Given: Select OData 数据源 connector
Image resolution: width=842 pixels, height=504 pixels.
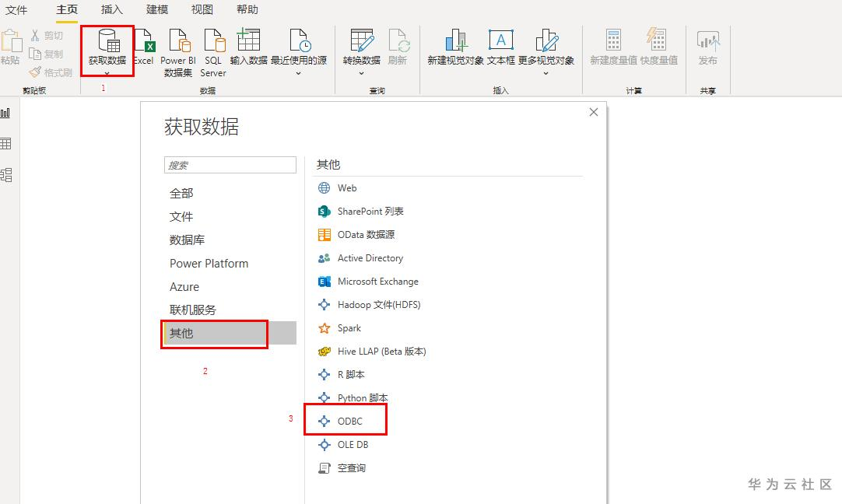Looking at the screenshot, I should [356, 235].
